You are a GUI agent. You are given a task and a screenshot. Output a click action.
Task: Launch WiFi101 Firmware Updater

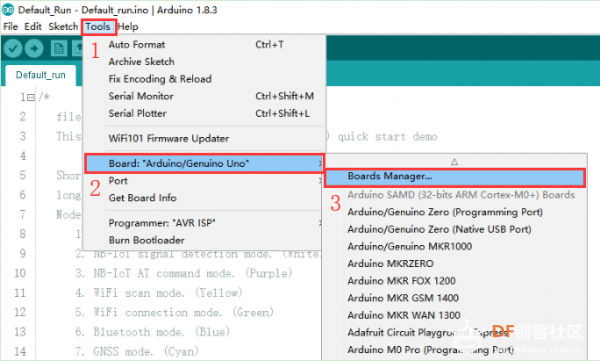(x=204, y=139)
